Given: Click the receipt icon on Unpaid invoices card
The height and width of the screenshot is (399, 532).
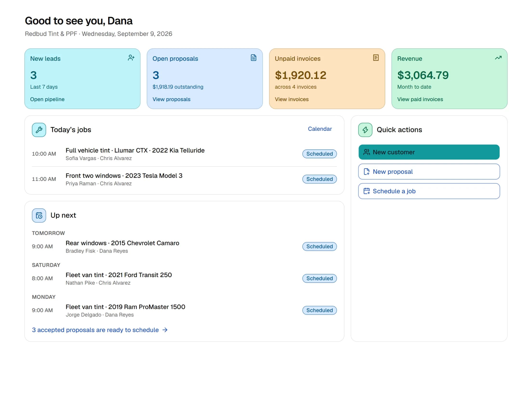Looking at the screenshot, I should (x=376, y=58).
